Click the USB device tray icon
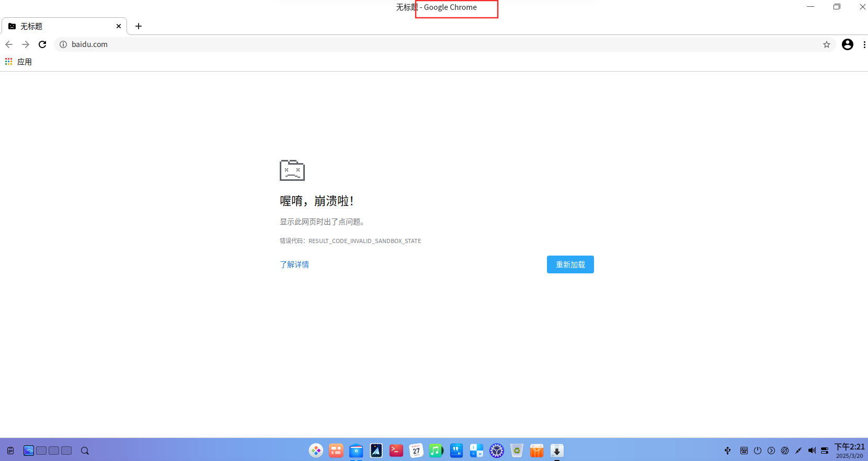This screenshot has height=461, width=868. pos(727,451)
